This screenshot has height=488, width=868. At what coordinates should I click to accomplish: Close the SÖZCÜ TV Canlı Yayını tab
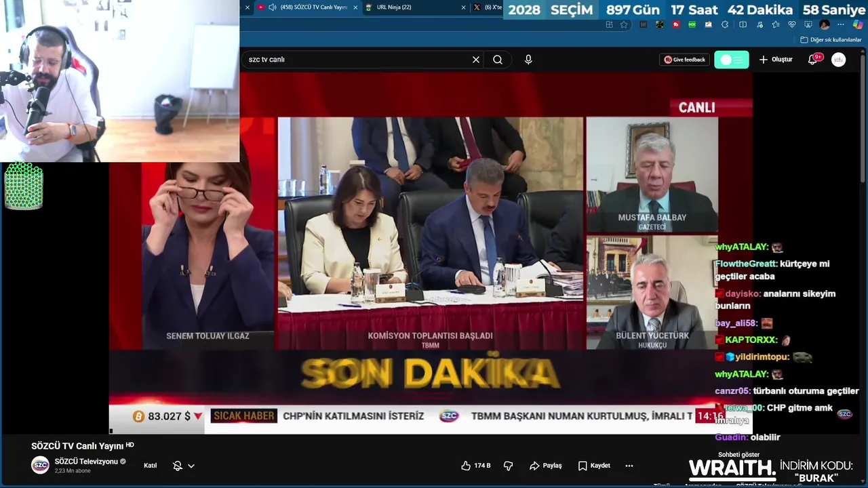(355, 7)
